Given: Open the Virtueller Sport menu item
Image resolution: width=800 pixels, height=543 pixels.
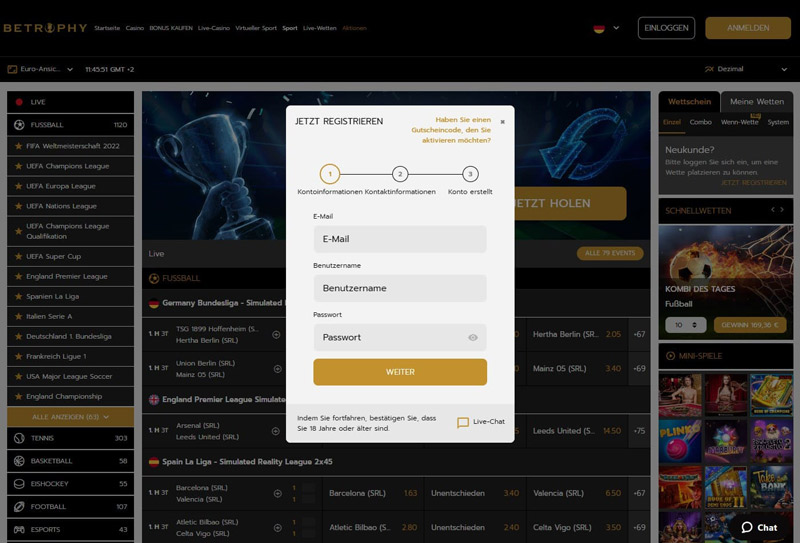Looking at the screenshot, I should coord(256,28).
